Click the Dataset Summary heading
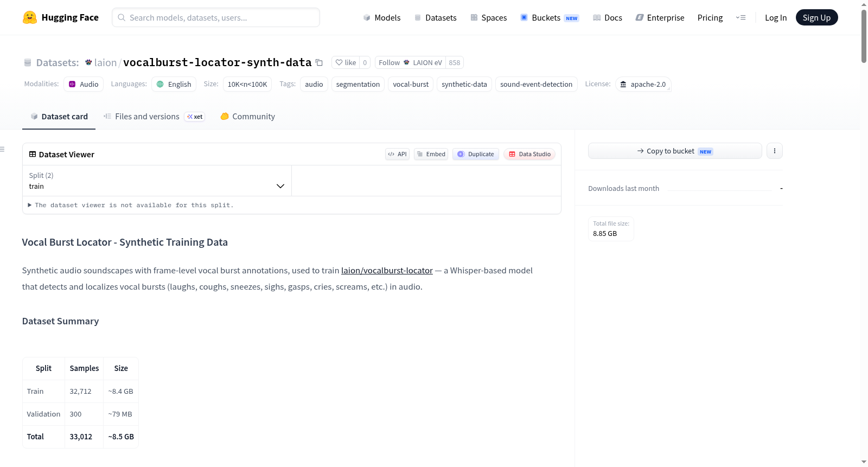868x467 pixels. click(x=60, y=321)
